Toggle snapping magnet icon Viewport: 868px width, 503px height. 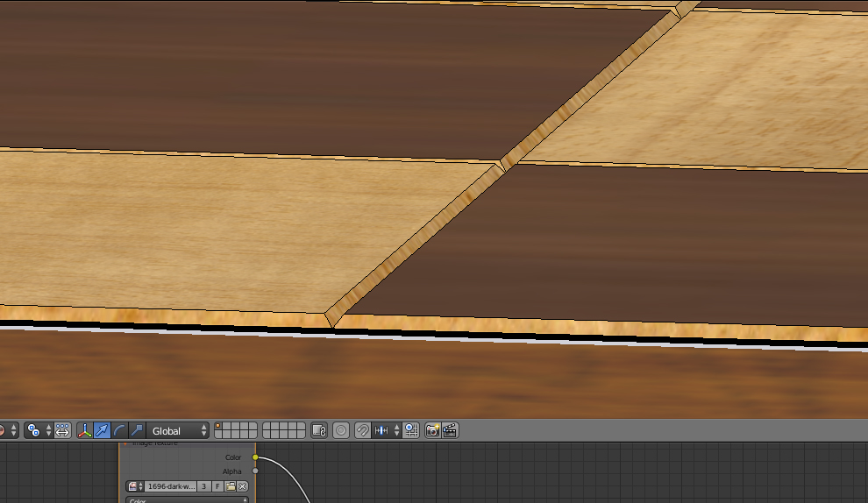(363, 430)
